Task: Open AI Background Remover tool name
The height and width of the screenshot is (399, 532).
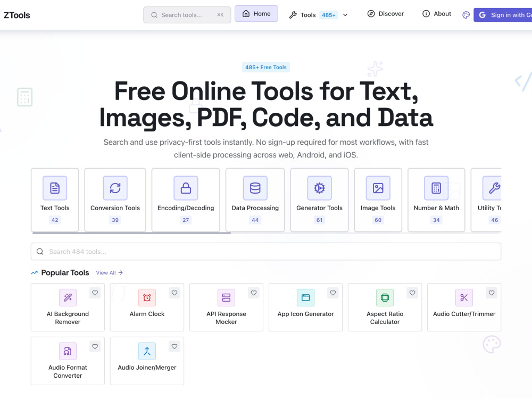Action: click(68, 318)
